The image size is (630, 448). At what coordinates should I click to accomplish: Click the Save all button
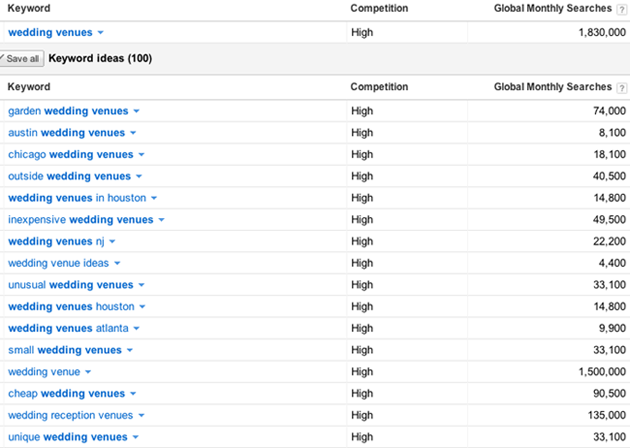pyautogui.click(x=21, y=59)
